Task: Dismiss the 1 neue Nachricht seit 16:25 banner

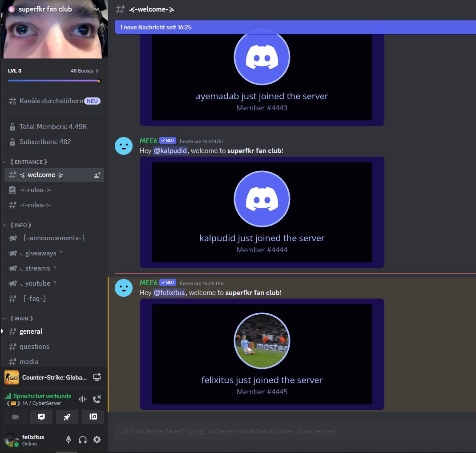Action: [x=295, y=27]
